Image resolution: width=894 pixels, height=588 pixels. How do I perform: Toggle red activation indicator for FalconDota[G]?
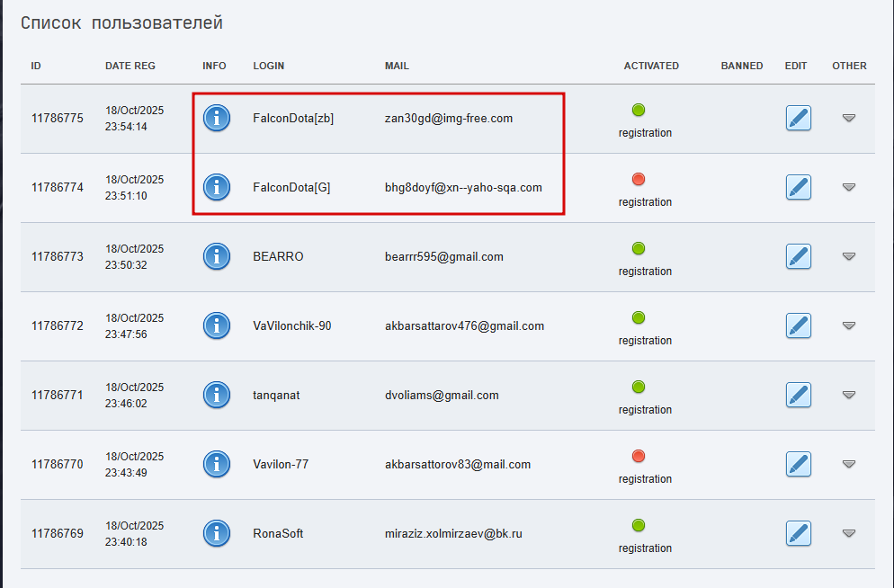tap(639, 179)
